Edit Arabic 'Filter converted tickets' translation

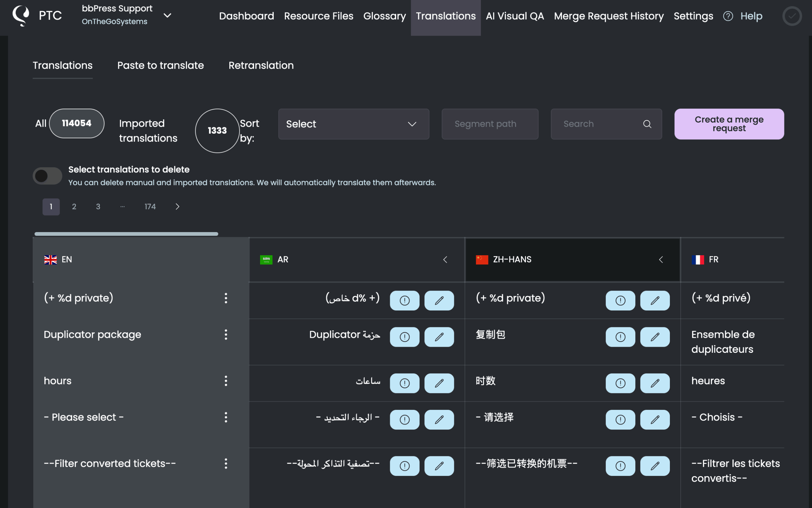pos(439,466)
